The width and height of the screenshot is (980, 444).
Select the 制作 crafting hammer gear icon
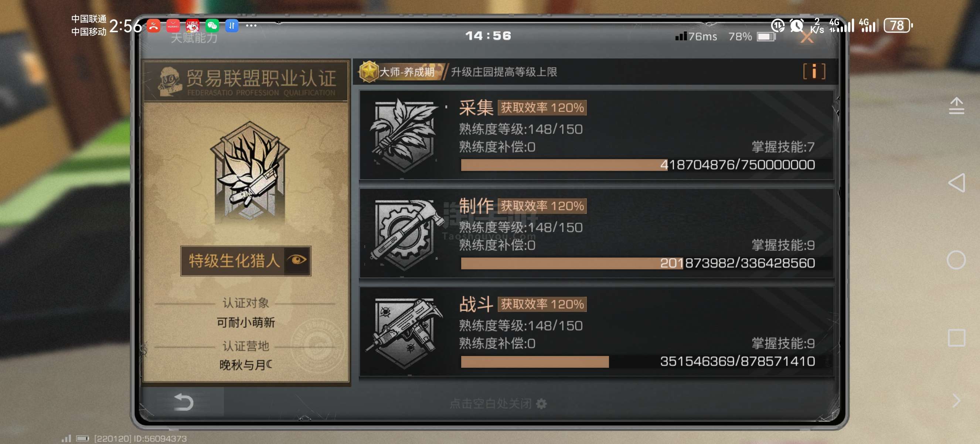click(405, 233)
